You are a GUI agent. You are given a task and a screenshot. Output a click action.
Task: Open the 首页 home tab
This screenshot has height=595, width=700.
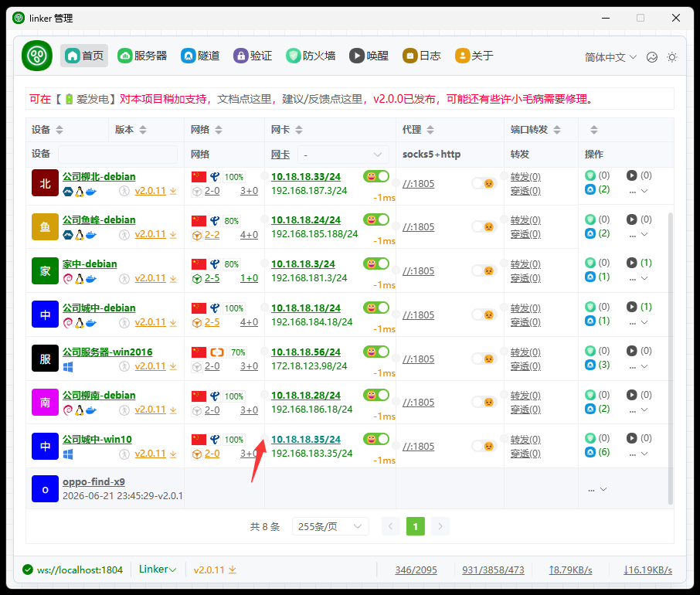pyautogui.click(x=84, y=56)
